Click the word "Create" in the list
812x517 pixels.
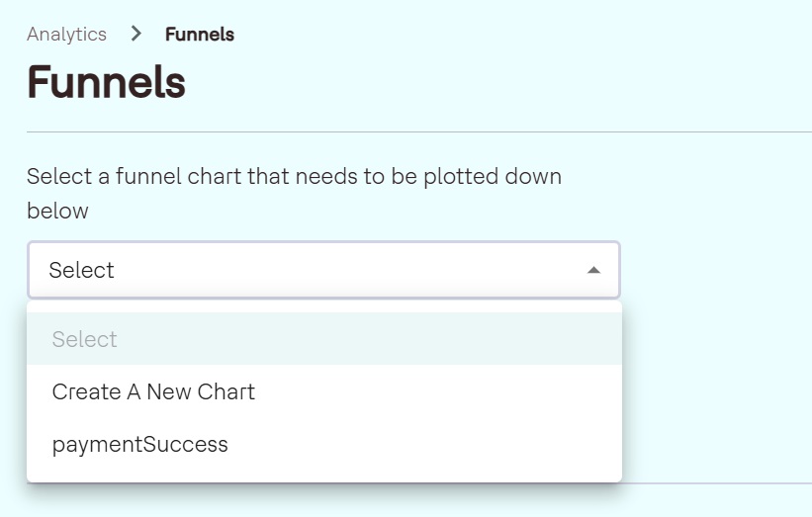[x=86, y=391]
